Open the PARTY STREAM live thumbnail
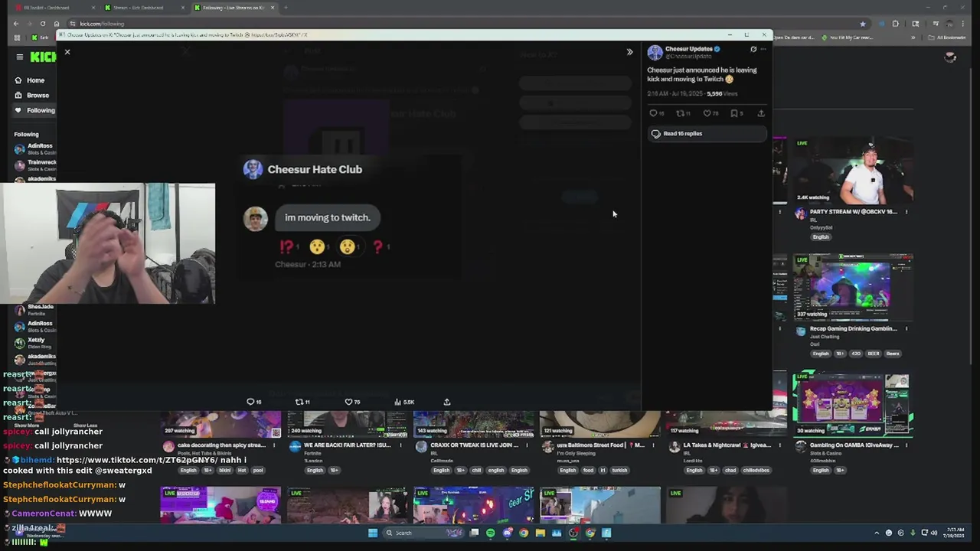Screen dimensions: 980x551 pyautogui.click(x=852, y=171)
